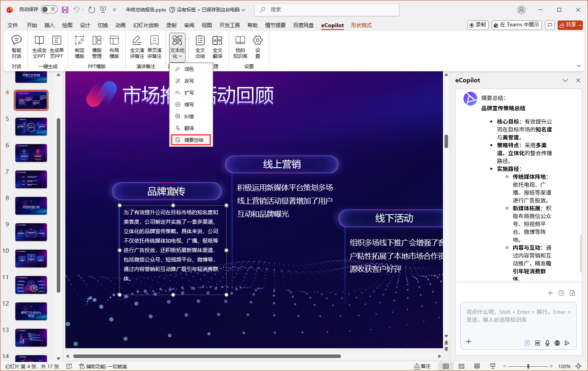The width and height of the screenshot is (588, 371).
Task: Click the 在 Teams 中展示 button
Action: (516, 25)
